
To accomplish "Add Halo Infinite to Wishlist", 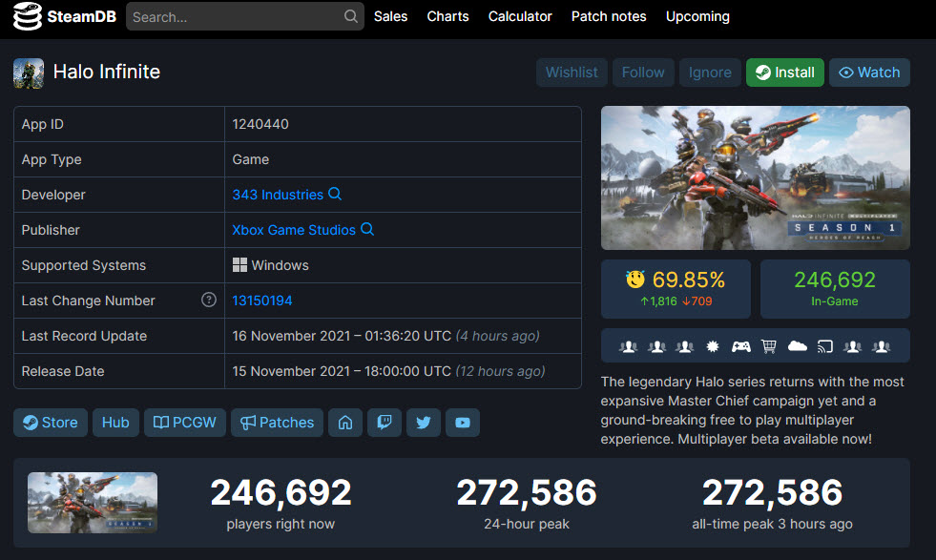I will click(572, 73).
